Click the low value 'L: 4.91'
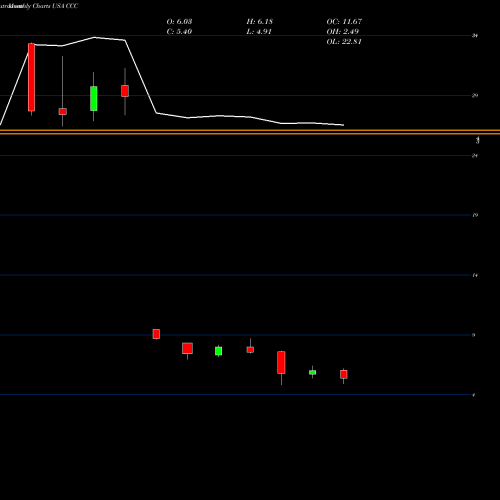This screenshot has height=500, width=500. pyautogui.click(x=259, y=32)
